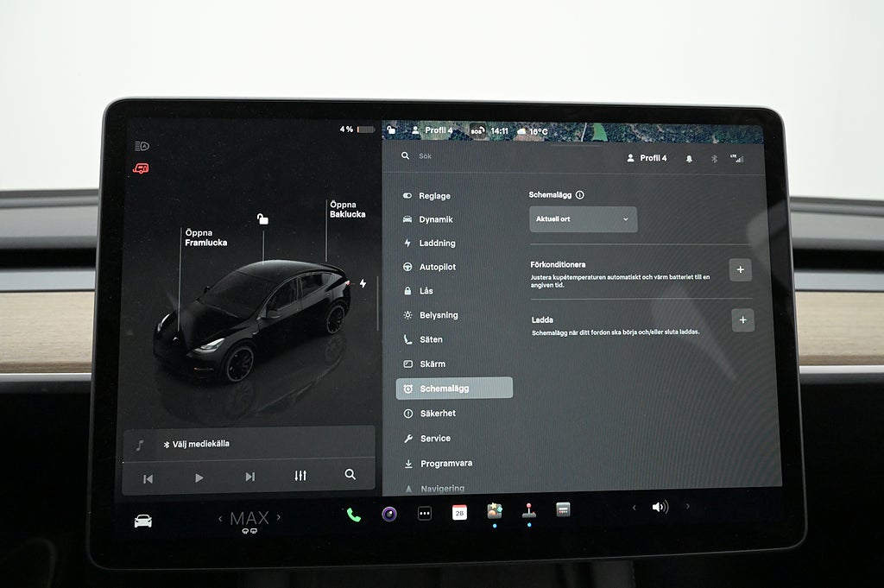The image size is (884, 588).
Task: Open the calendar app icon
Action: (x=459, y=512)
